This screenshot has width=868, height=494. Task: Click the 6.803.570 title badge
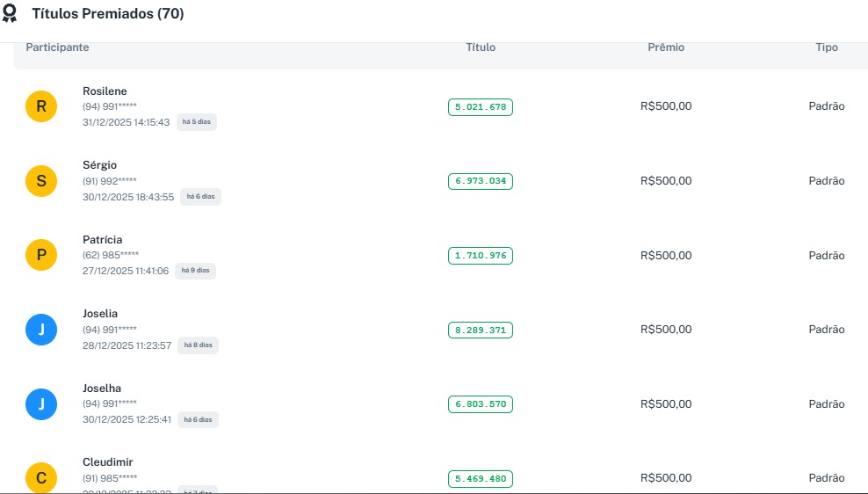[x=481, y=404]
